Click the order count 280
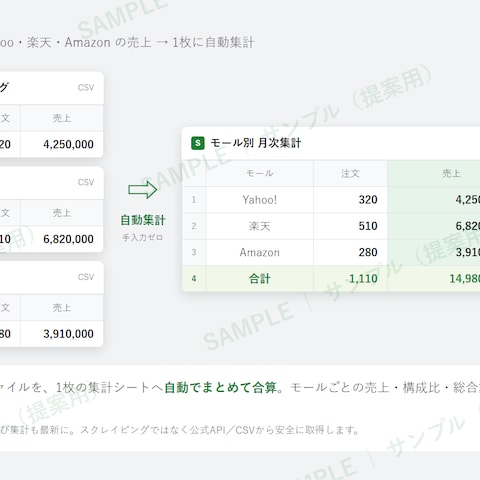 pyautogui.click(x=368, y=252)
